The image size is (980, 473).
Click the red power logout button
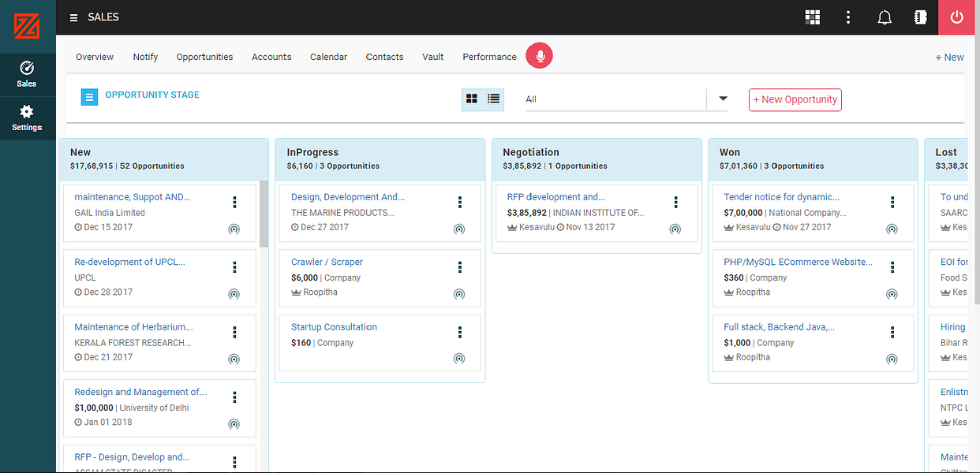click(x=957, y=17)
